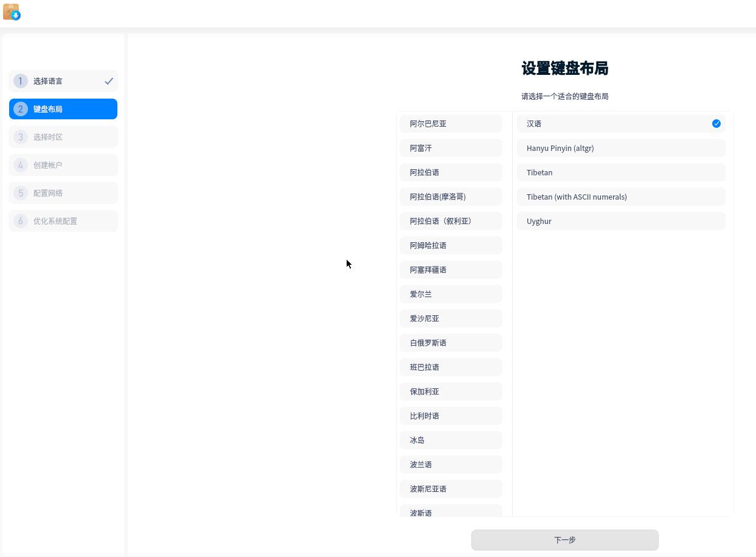The height and width of the screenshot is (557, 756).
Task: Select the Hanyu Pinyin (altgr) layout
Action: [620, 148]
